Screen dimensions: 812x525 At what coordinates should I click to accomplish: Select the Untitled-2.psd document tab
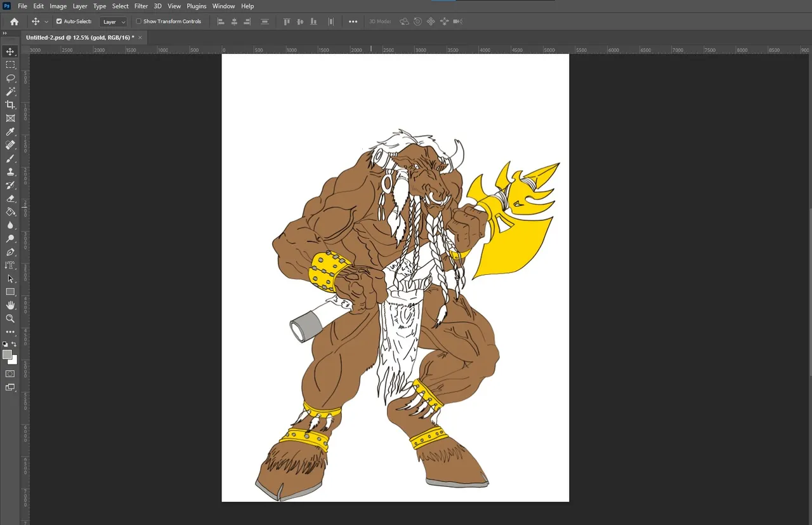click(79, 37)
